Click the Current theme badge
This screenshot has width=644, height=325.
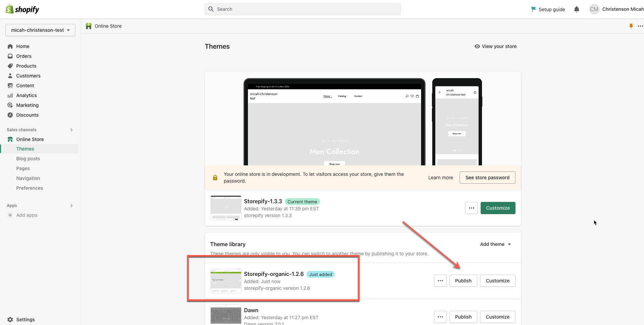[302, 202]
